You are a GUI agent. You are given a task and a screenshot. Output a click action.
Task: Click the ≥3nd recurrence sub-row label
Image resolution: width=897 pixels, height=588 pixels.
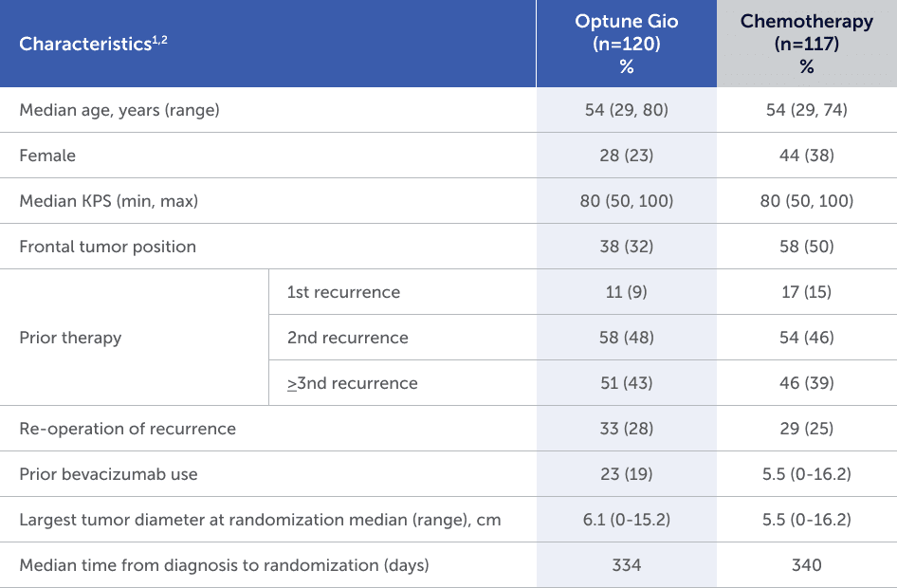[352, 383]
